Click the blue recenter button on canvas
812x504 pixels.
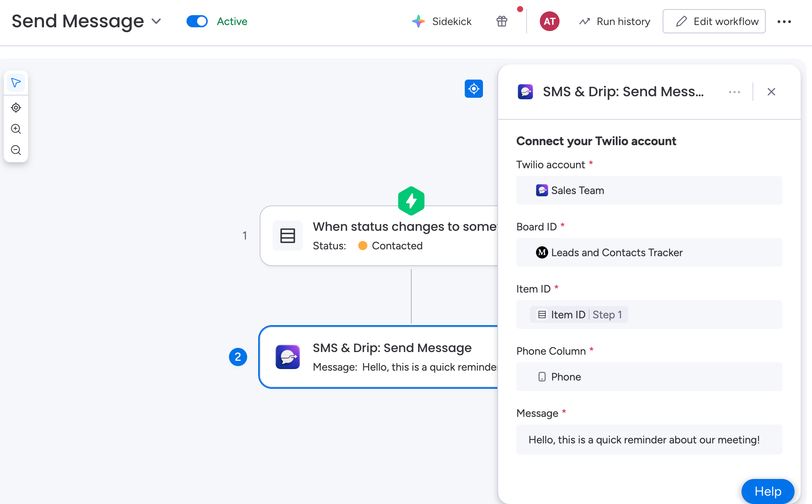tap(474, 89)
